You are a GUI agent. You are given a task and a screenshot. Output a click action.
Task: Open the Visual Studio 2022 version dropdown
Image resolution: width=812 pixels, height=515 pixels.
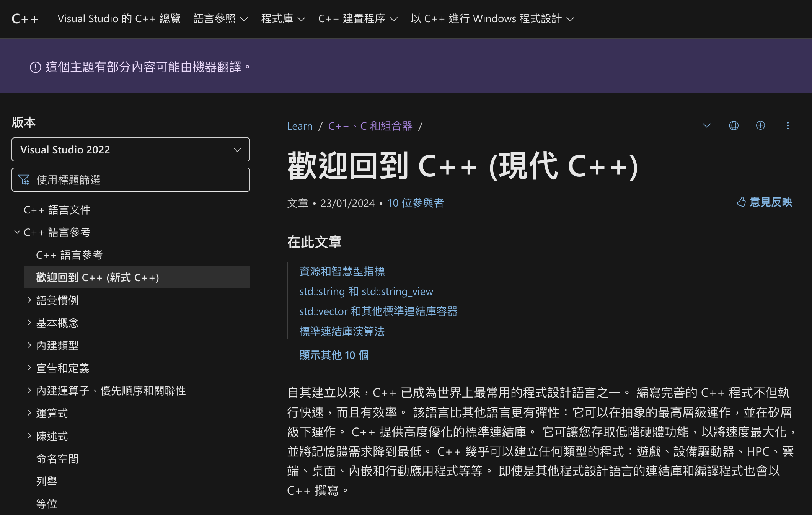tap(131, 150)
